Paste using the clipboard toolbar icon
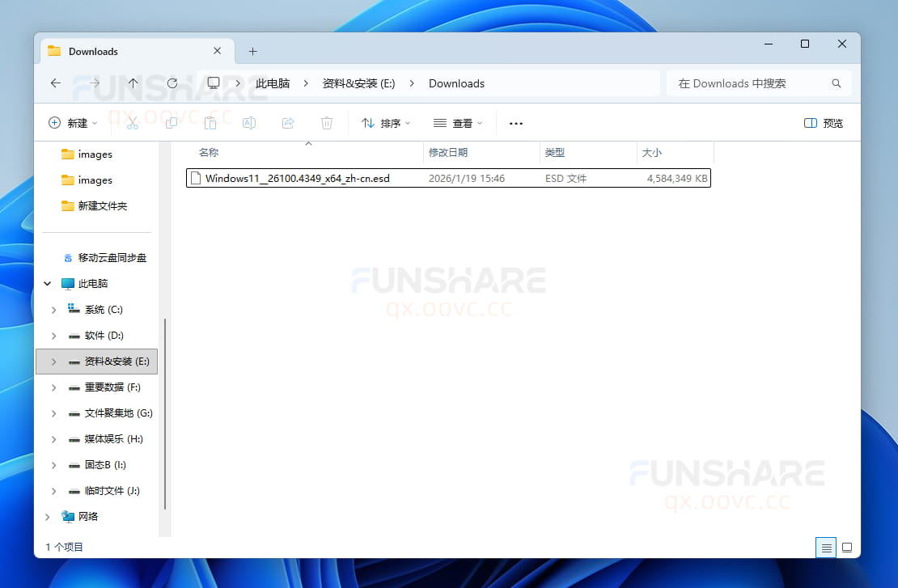 click(210, 123)
